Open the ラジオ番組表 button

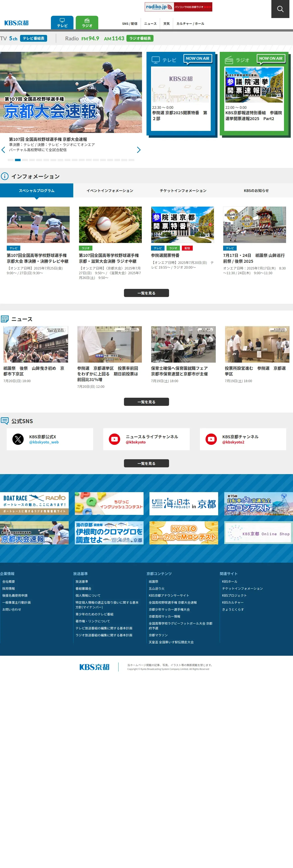[x=140, y=38]
